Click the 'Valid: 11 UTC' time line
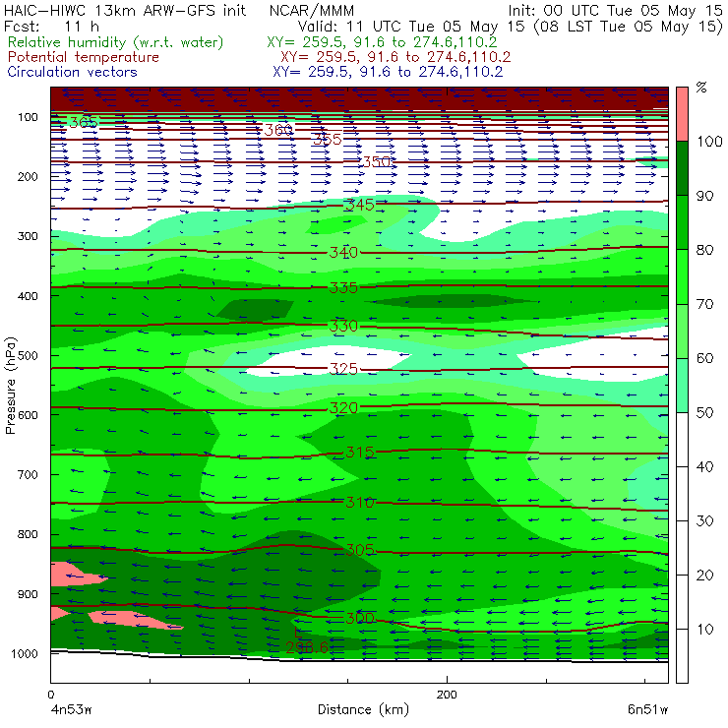Viewport: 728px width, 728px height. pos(510,27)
